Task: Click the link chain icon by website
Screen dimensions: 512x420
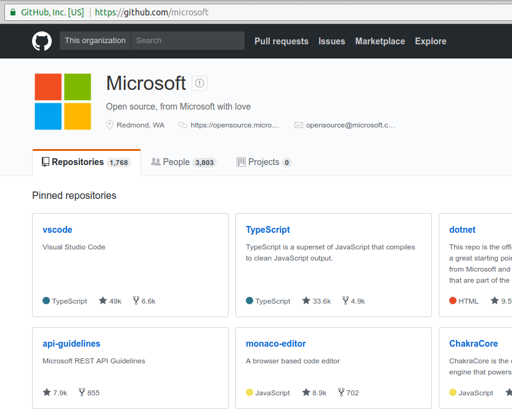Action: [x=182, y=125]
